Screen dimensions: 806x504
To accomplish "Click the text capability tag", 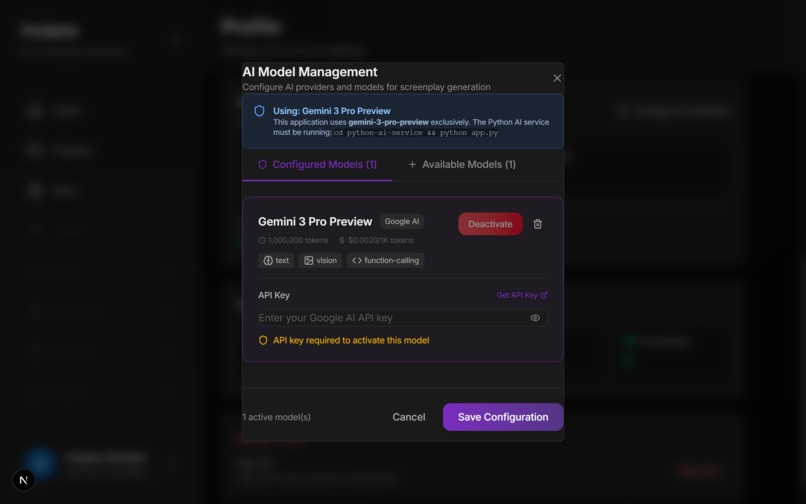I will pos(276,260).
